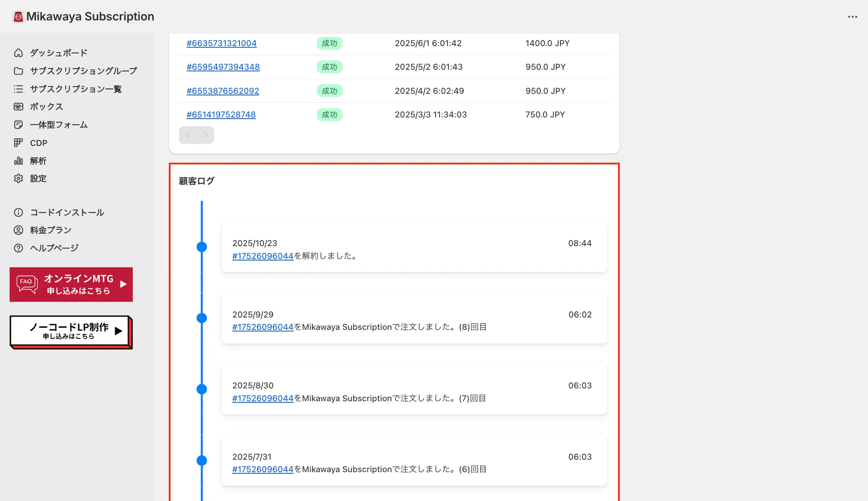The height and width of the screenshot is (501, 868).
Task: Click the subscription list icon
Action: (18, 89)
